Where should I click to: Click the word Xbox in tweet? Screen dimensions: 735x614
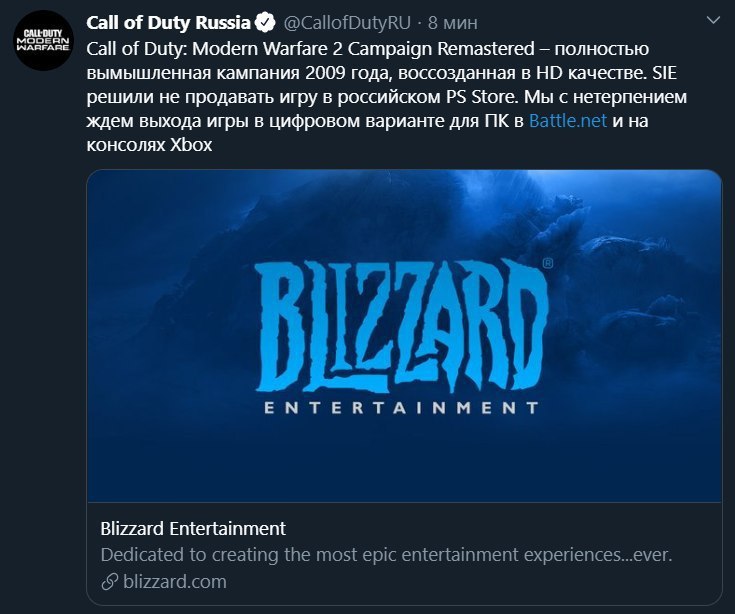[x=191, y=144]
